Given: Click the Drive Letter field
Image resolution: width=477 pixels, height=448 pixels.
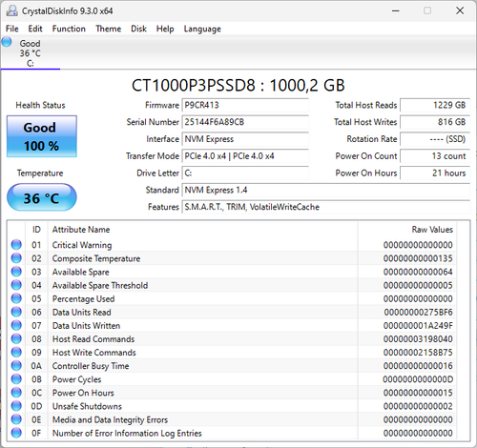Looking at the screenshot, I should pyautogui.click(x=245, y=173).
